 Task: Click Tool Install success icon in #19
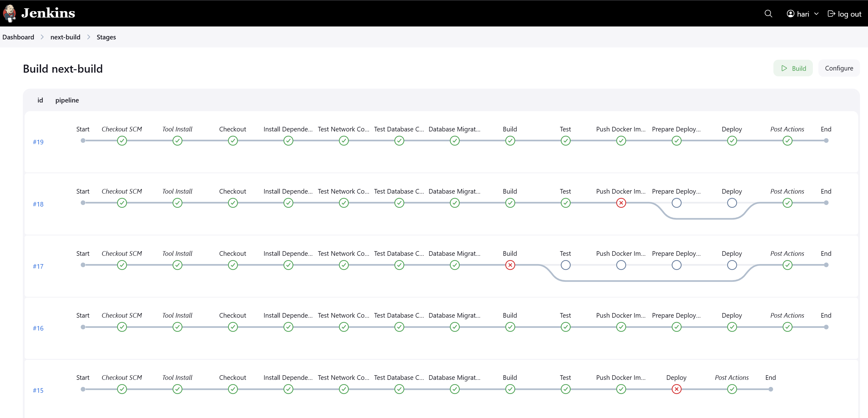click(x=177, y=141)
